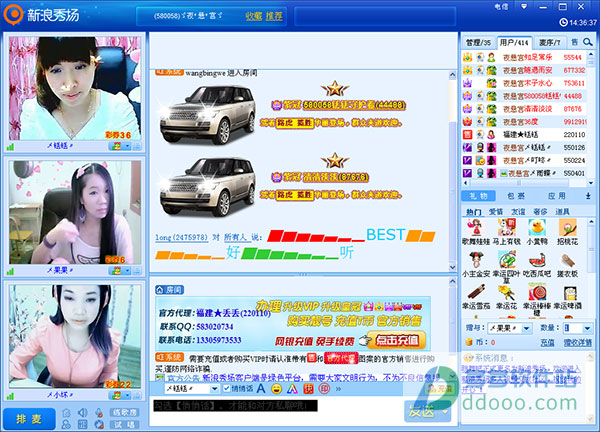600x432 pixels.
Task: Select the 幸运四叶草 gift
Action: [x=507, y=267]
